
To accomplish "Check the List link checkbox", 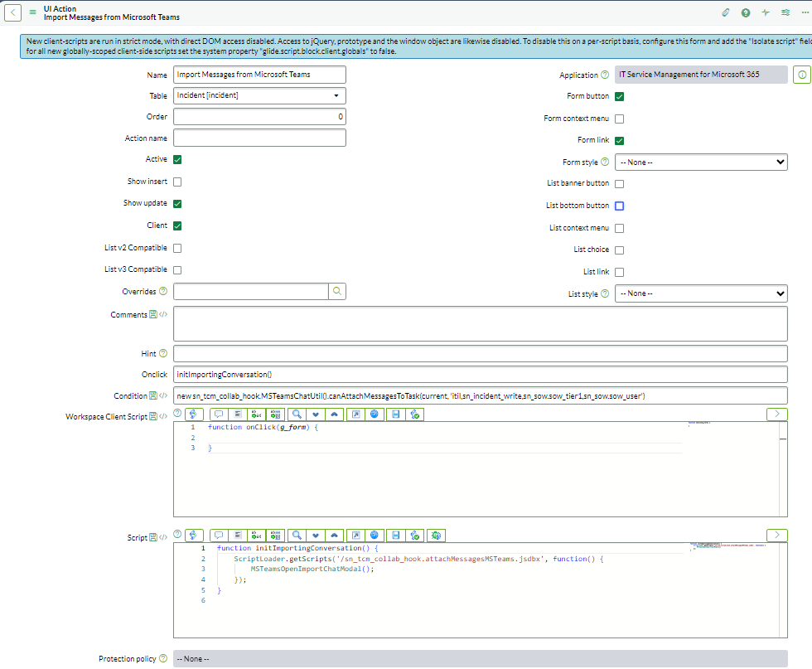I will coord(620,272).
